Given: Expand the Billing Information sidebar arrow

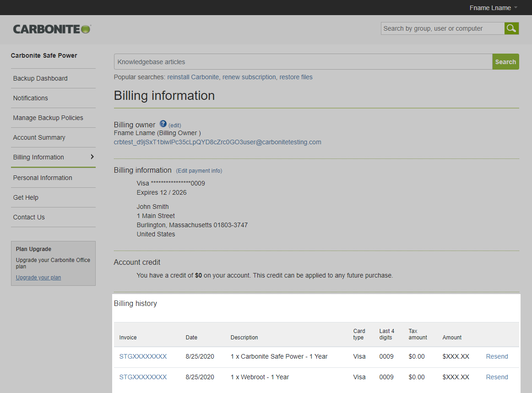Looking at the screenshot, I should 92,157.
